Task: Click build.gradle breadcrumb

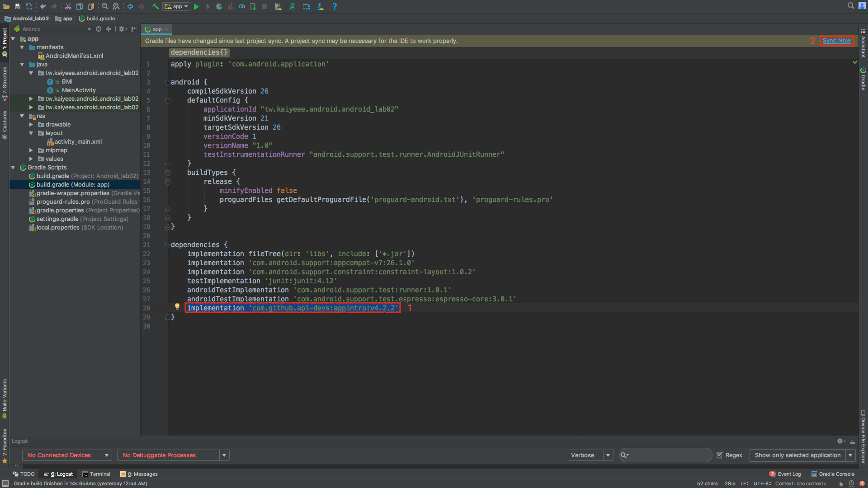Action: tap(97, 19)
